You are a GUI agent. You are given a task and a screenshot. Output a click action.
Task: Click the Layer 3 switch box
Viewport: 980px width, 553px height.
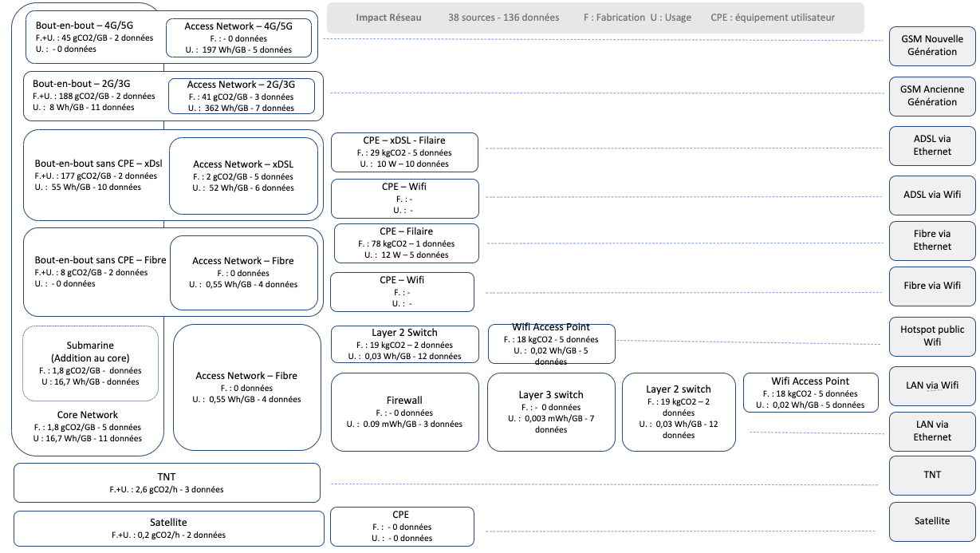pos(551,412)
